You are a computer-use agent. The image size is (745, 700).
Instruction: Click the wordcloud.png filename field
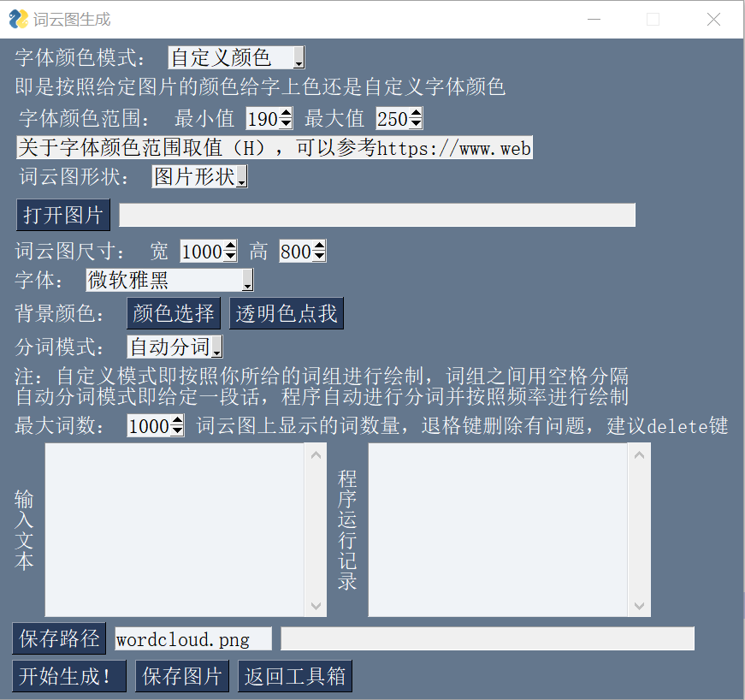coord(193,638)
